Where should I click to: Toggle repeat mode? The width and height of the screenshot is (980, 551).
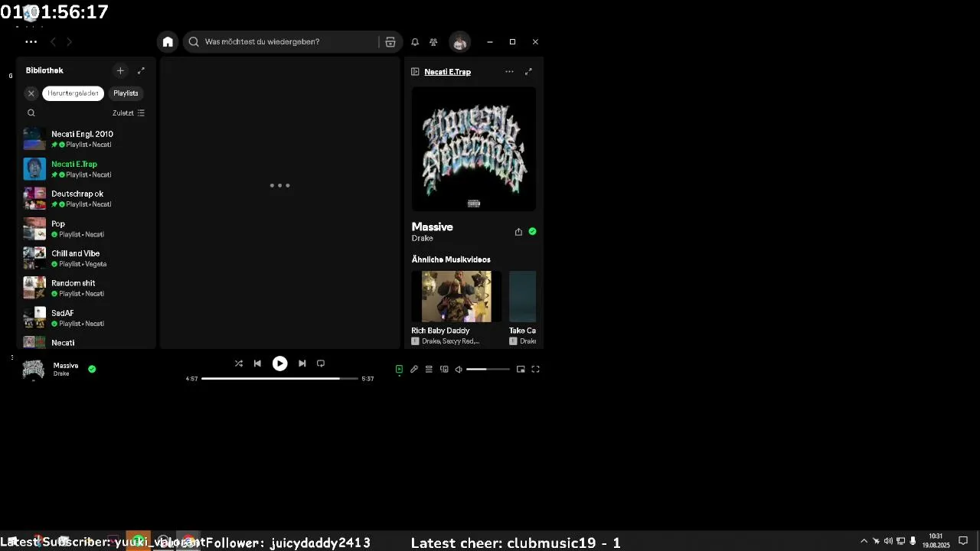(x=321, y=364)
